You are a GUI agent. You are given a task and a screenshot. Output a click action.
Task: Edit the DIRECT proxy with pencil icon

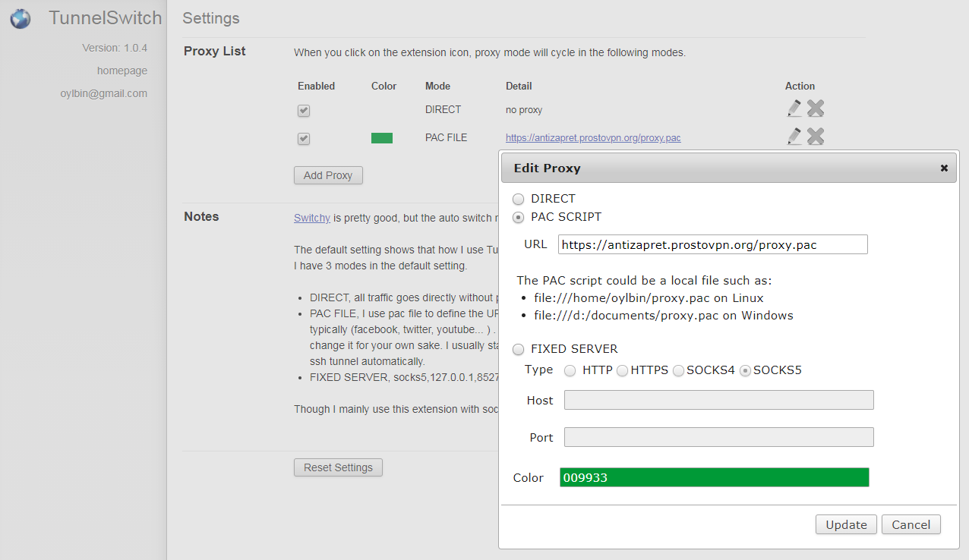click(794, 109)
